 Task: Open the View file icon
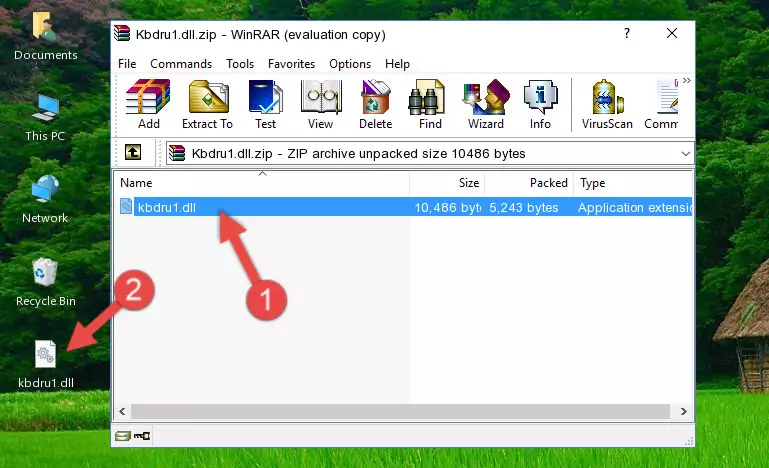pos(321,104)
